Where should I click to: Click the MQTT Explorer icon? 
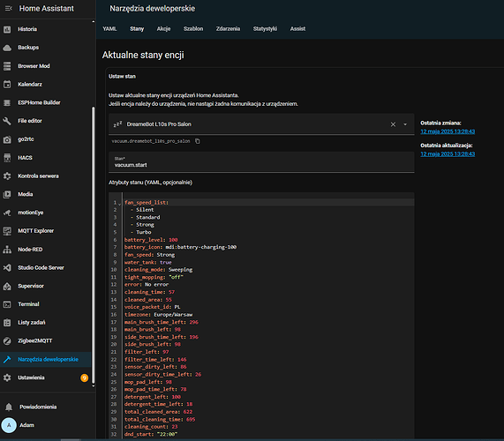(x=7, y=231)
